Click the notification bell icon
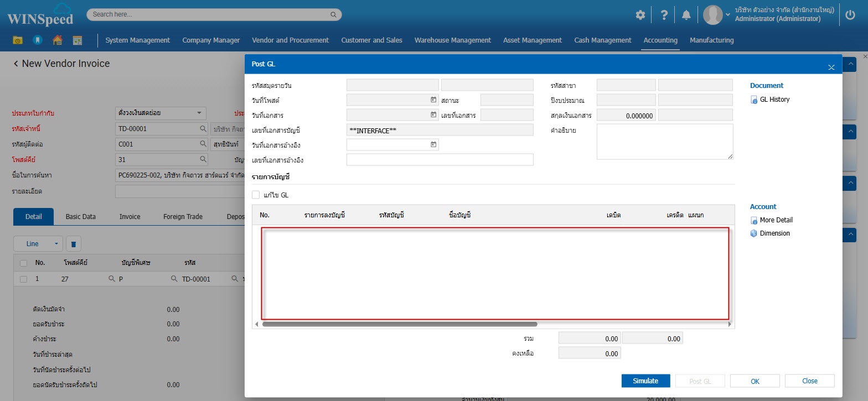The width and height of the screenshot is (868, 401). (686, 15)
